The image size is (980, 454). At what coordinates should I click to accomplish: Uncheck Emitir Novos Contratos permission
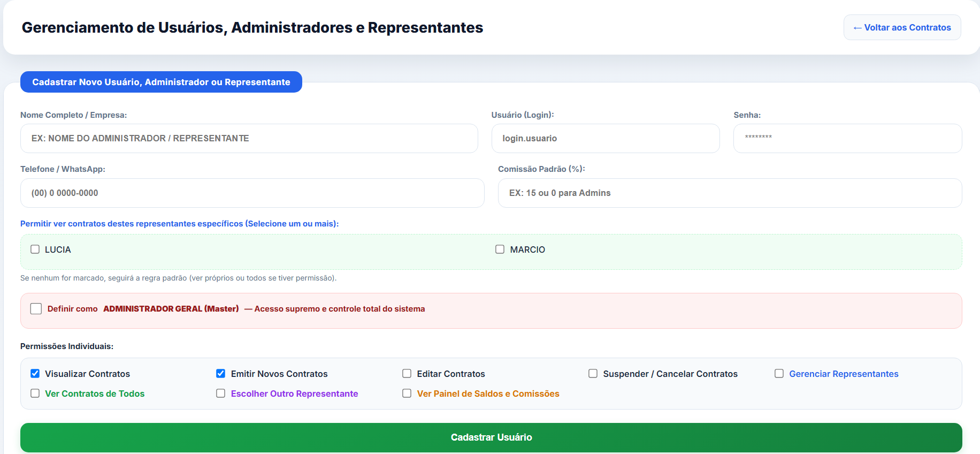tap(221, 374)
